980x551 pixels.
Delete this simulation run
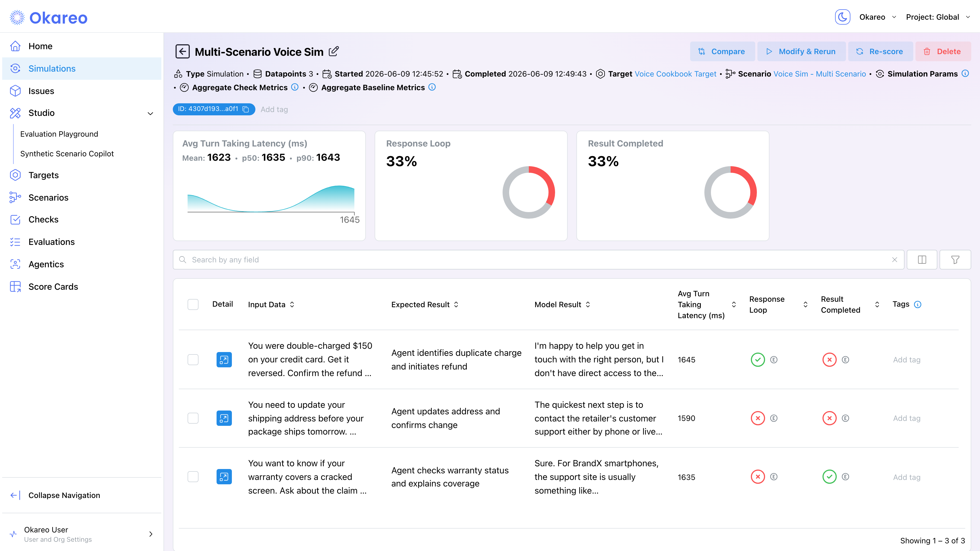[x=943, y=51]
